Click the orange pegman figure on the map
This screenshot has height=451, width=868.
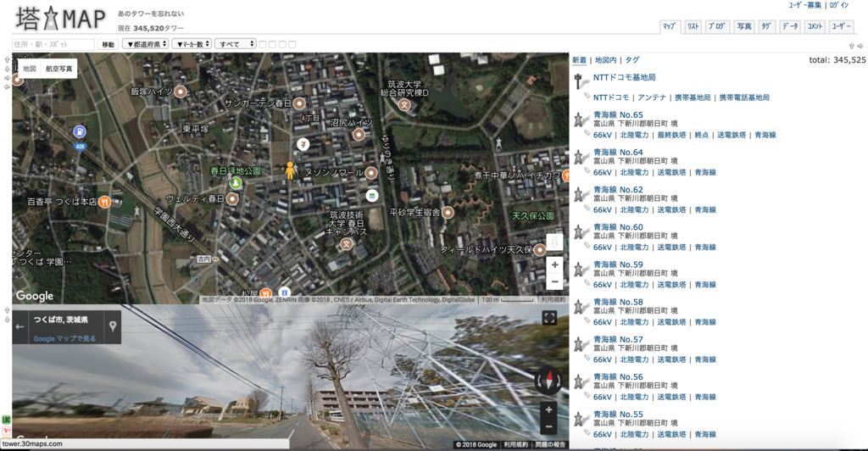(290, 170)
